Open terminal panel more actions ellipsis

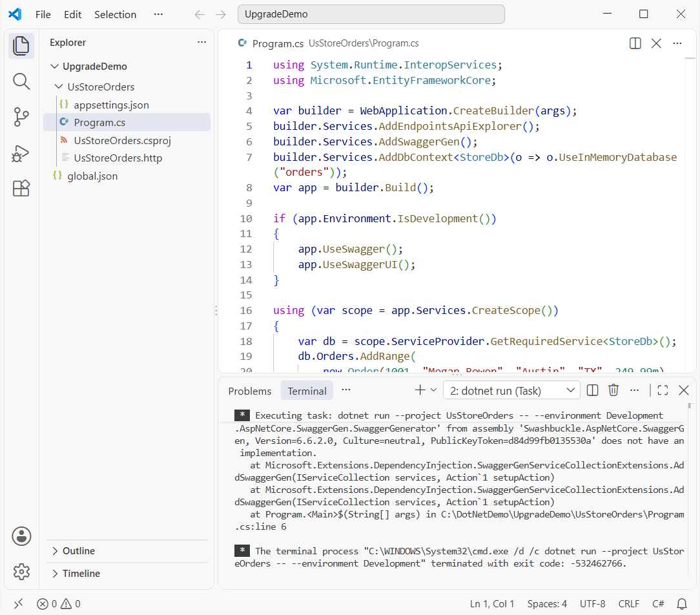(x=634, y=390)
